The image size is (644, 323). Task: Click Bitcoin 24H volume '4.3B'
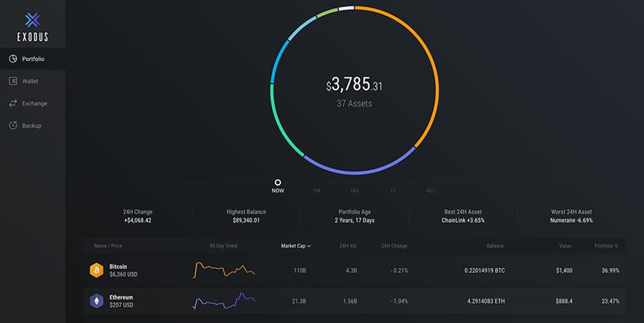[x=351, y=271]
